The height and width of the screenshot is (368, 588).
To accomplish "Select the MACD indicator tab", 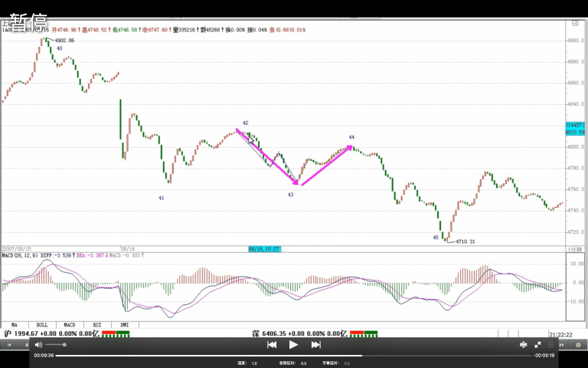I will [x=69, y=325].
